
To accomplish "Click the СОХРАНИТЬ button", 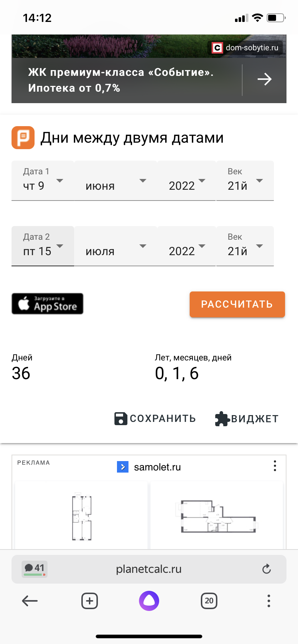I will coord(155,419).
